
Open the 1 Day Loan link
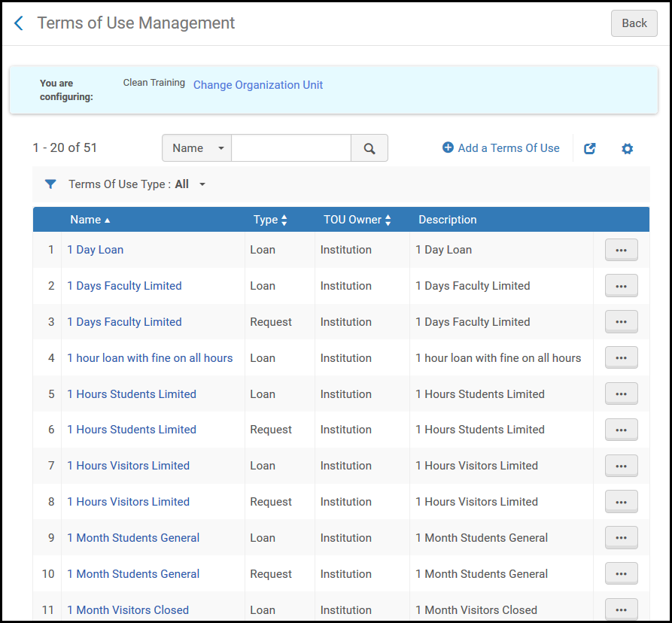(95, 250)
